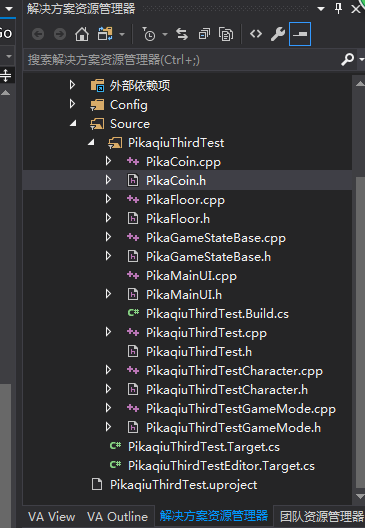
Task: Click the C# icon of PikaqiuThirdTest.Target.cs
Action: (x=115, y=446)
